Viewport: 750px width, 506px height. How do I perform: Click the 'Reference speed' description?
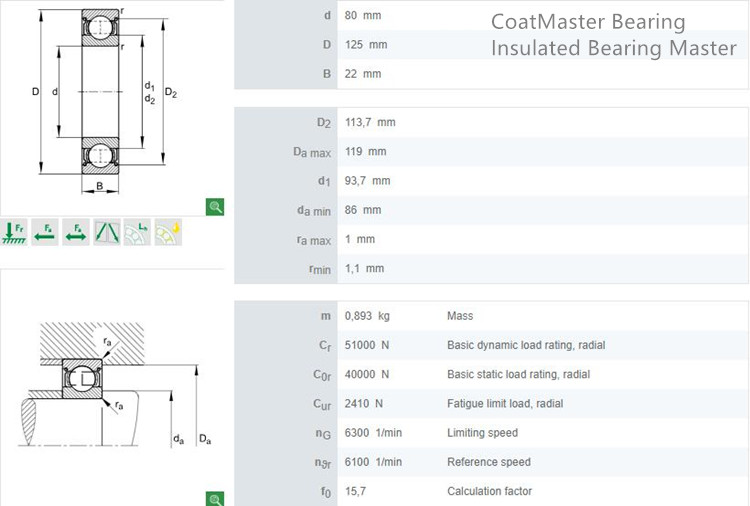coord(489,462)
